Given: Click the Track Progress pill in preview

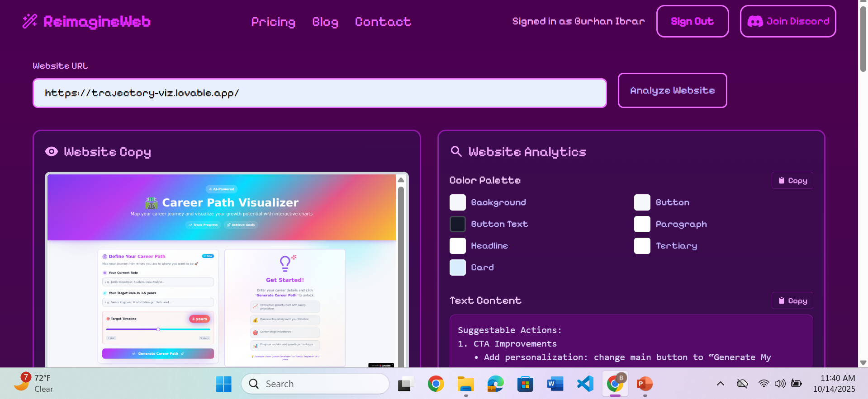Looking at the screenshot, I should tap(203, 225).
